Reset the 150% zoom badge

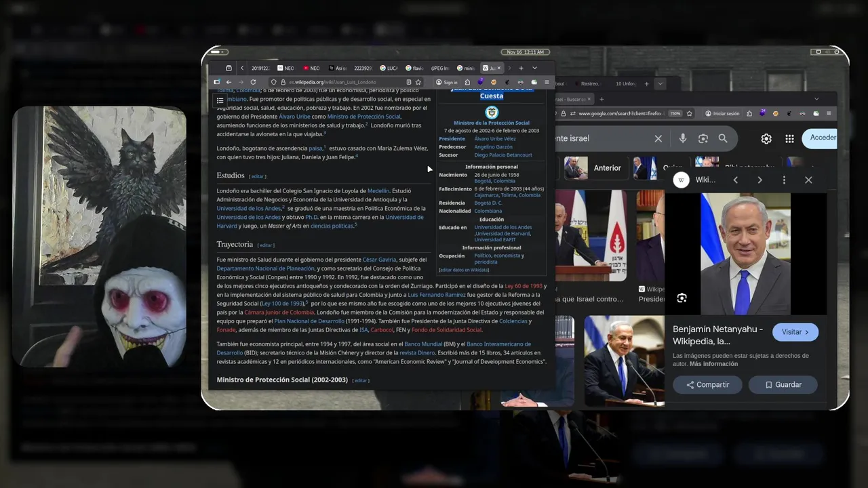click(675, 114)
